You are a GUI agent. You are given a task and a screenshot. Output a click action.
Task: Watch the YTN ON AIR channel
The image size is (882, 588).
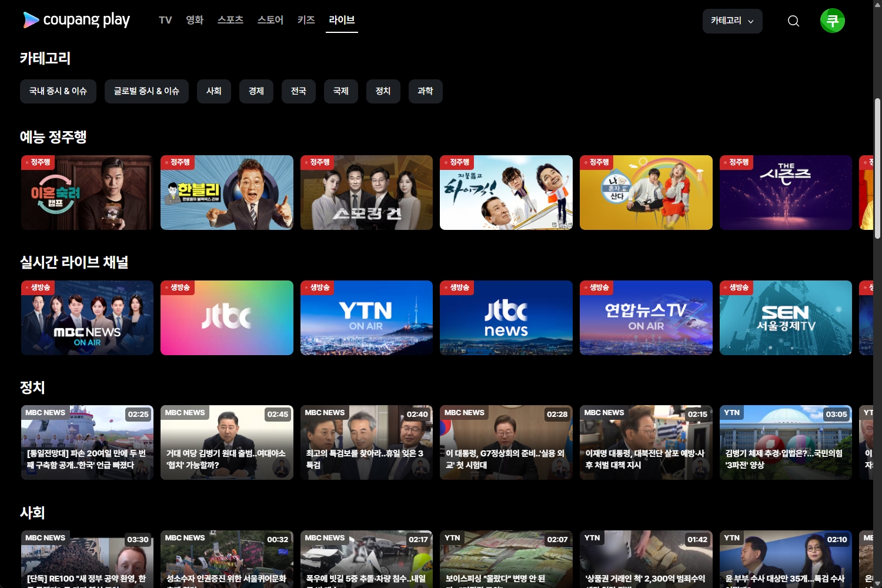coord(366,318)
